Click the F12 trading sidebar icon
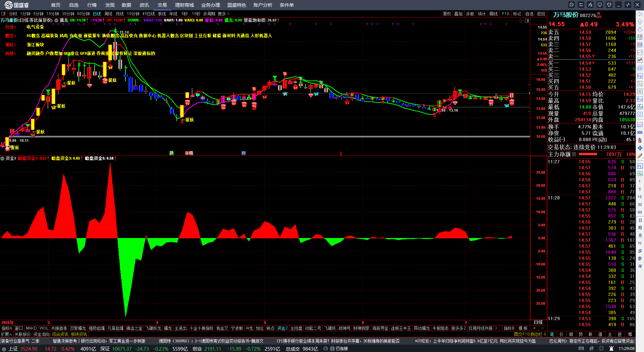The height and width of the screenshot is (352, 644). pyautogui.click(x=640, y=99)
